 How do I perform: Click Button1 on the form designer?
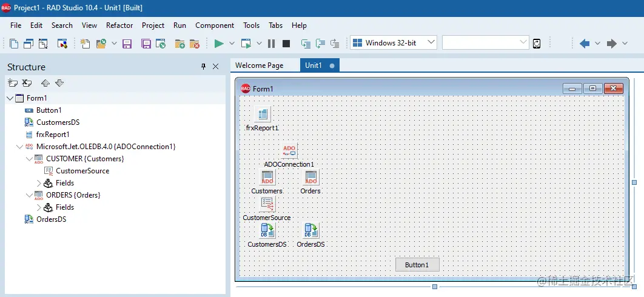pyautogui.click(x=417, y=265)
